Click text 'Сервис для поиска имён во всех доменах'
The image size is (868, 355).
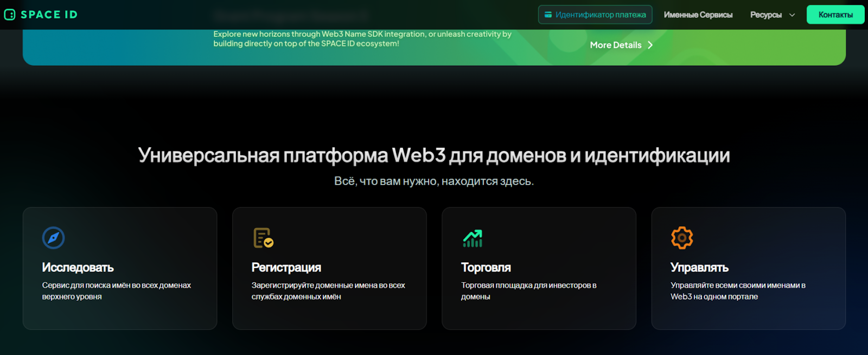pos(117,285)
